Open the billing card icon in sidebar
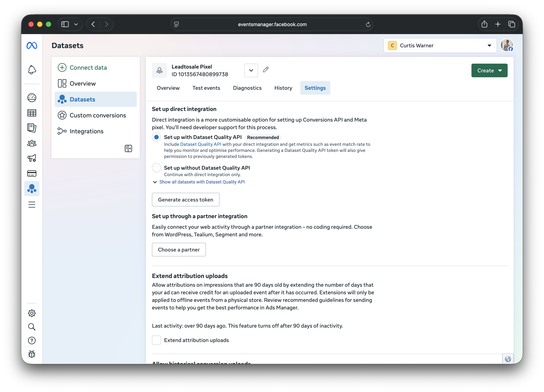This screenshot has height=392, width=544. pos(32,173)
